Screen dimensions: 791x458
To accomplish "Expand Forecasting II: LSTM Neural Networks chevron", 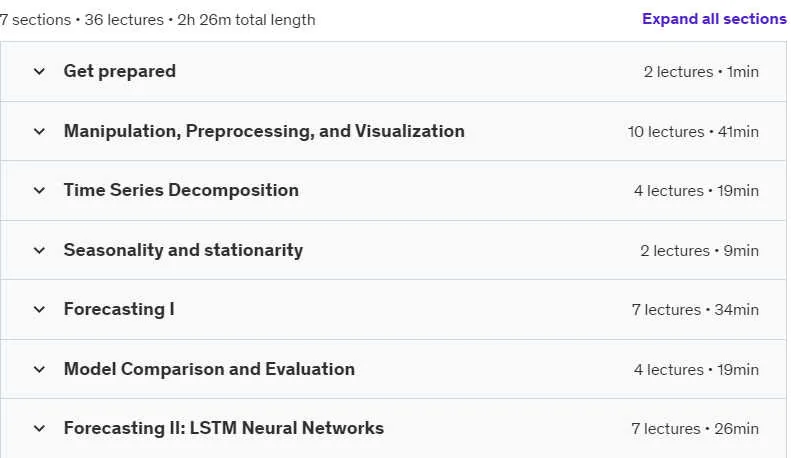I will click(x=39, y=429).
